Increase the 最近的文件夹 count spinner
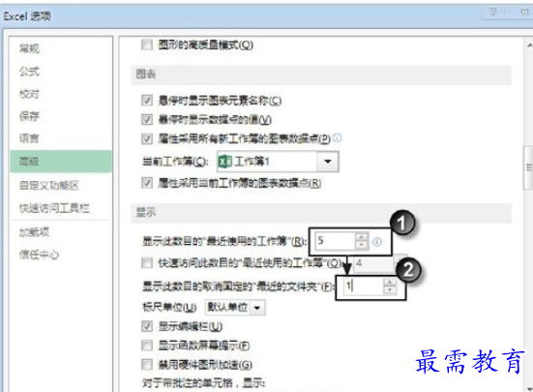The width and height of the screenshot is (533, 392). click(390, 283)
